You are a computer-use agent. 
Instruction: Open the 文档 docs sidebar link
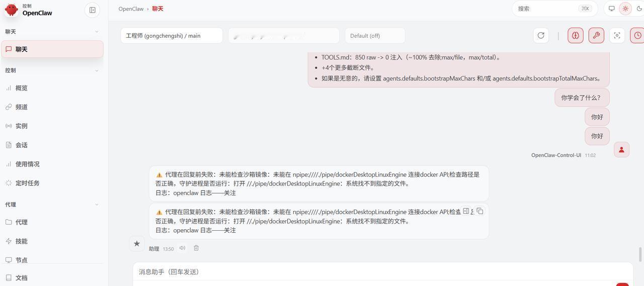click(52, 277)
